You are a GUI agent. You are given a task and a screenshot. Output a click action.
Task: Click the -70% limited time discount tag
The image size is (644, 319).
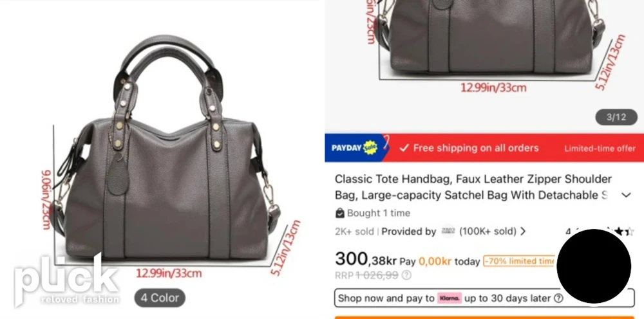coord(520,261)
